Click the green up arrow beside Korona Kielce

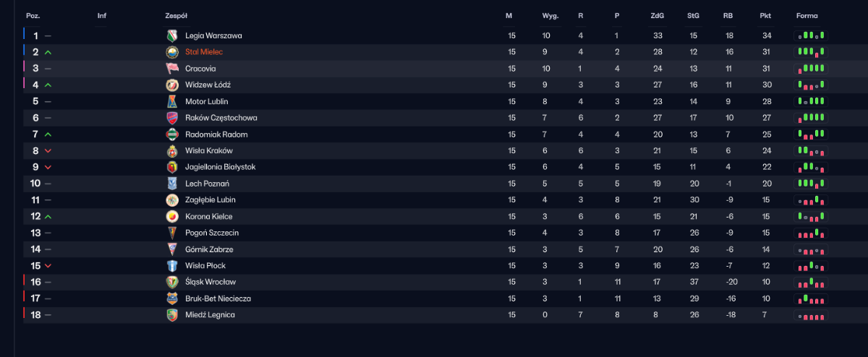click(48, 216)
